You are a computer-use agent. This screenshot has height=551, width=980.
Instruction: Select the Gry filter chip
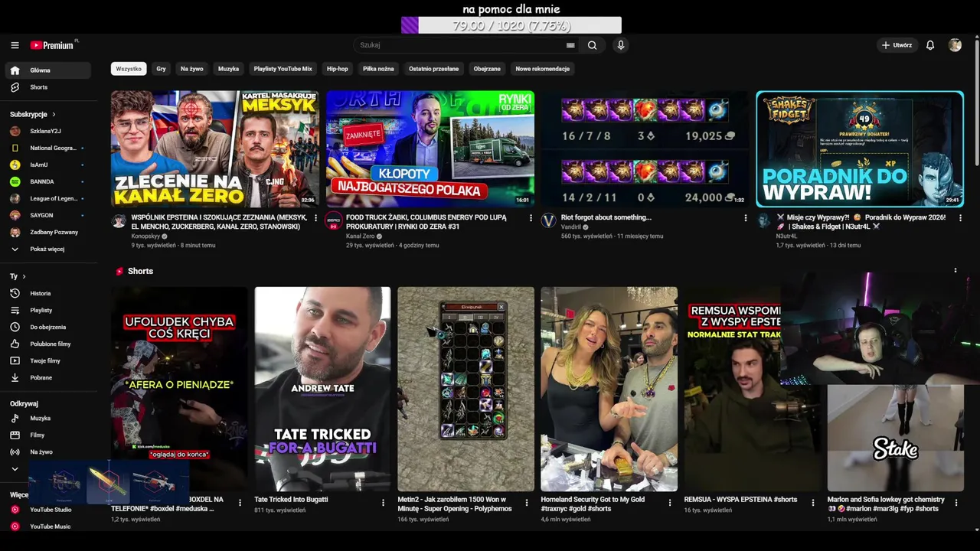(161, 69)
